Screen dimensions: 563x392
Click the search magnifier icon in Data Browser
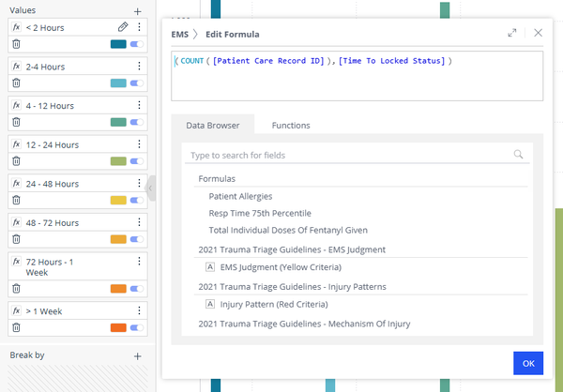(x=518, y=155)
